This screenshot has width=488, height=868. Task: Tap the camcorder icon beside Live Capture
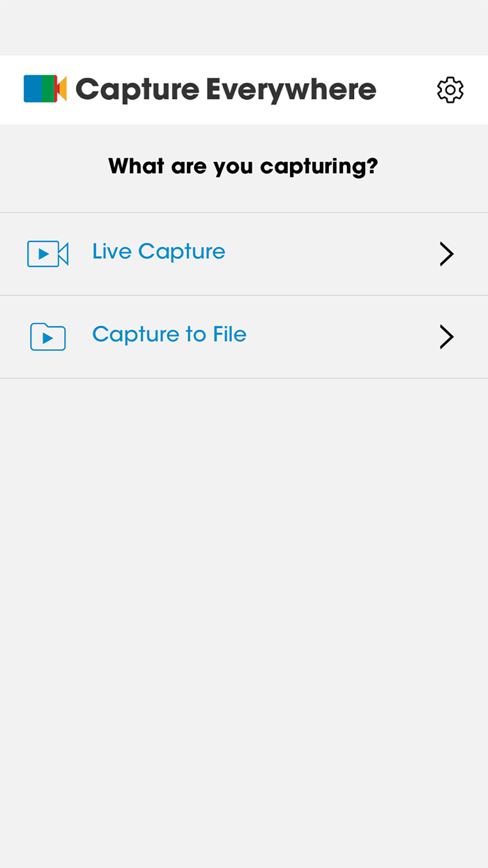(x=47, y=253)
